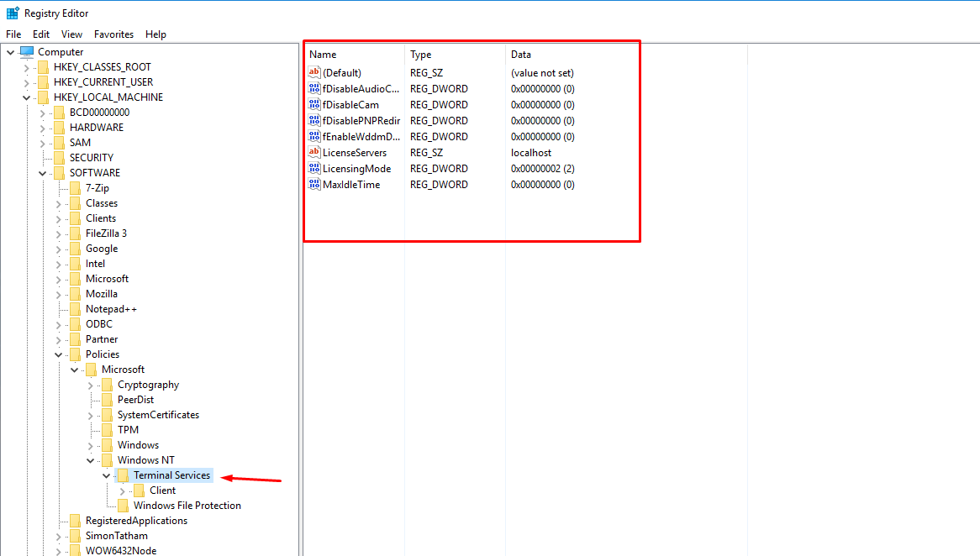The width and height of the screenshot is (980, 556).
Task: Open the Favorites menu
Action: coord(113,34)
